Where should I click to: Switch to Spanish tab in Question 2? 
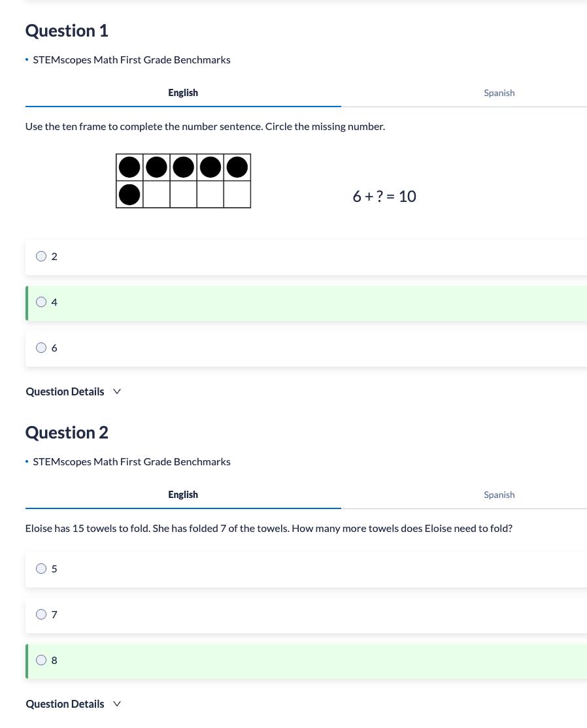pyautogui.click(x=499, y=495)
